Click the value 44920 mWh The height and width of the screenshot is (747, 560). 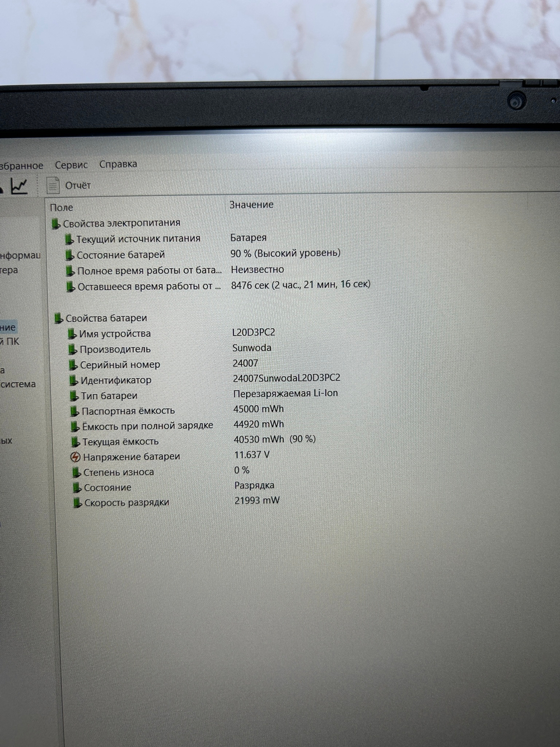pyautogui.click(x=259, y=424)
